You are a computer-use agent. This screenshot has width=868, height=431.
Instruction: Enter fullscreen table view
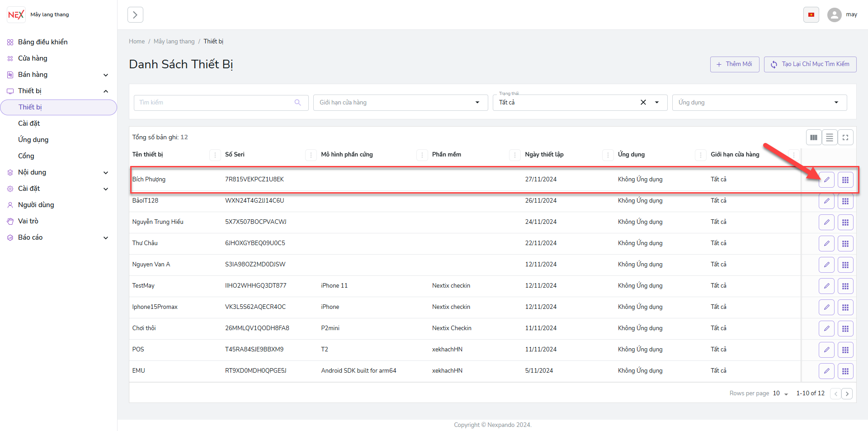click(x=845, y=137)
